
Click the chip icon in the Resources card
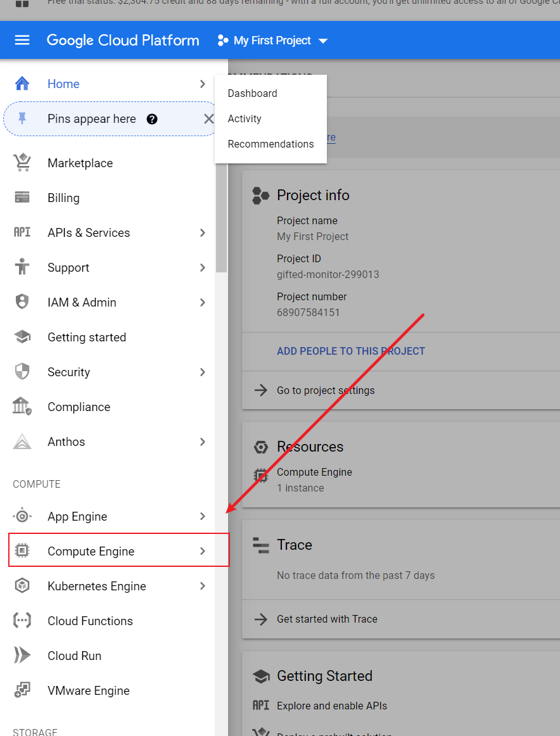coord(261,476)
